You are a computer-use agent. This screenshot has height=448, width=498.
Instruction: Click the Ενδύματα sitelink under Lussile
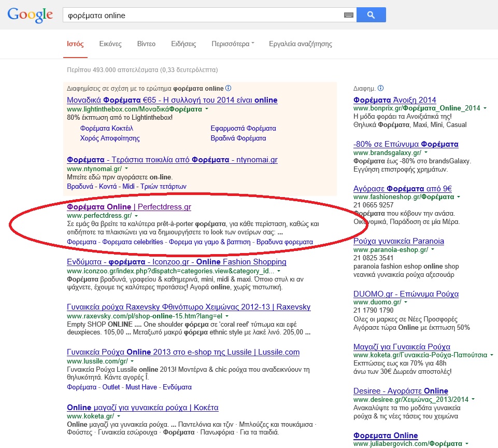tap(177, 387)
